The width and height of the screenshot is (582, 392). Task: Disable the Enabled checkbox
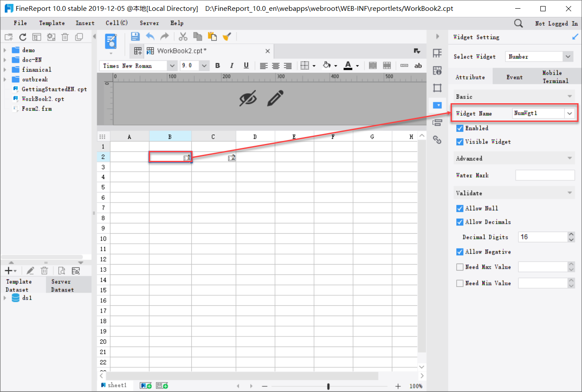pyautogui.click(x=460, y=128)
